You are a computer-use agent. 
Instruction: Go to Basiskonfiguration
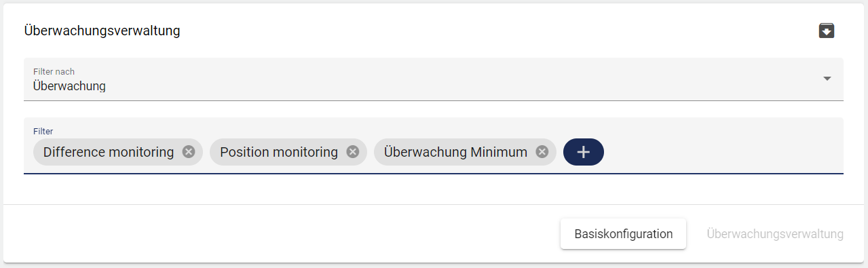tap(624, 234)
